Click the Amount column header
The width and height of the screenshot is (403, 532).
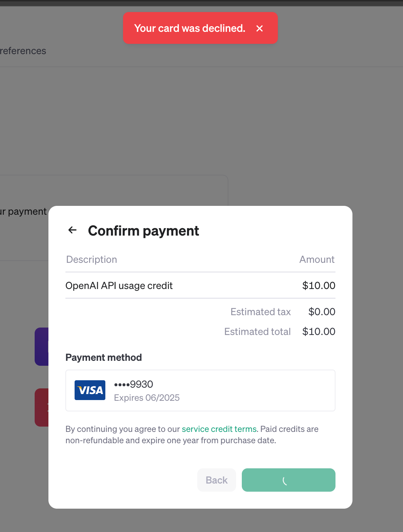tap(317, 260)
